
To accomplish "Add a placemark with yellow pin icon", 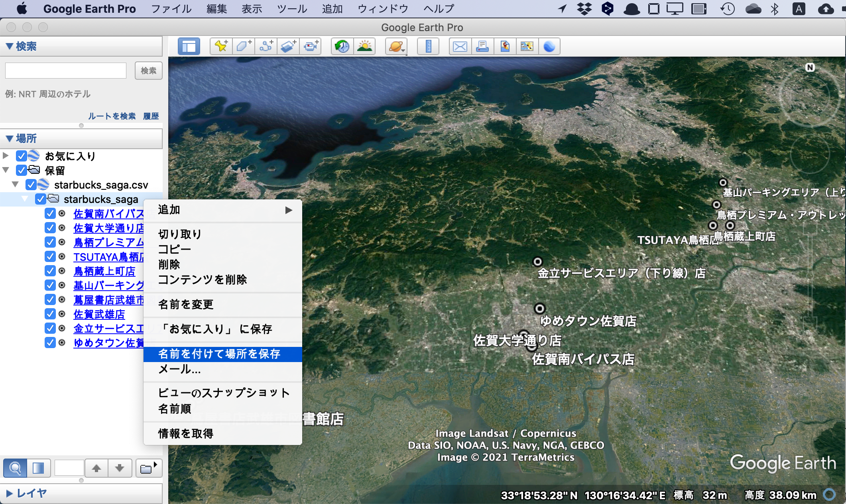I will tap(221, 47).
